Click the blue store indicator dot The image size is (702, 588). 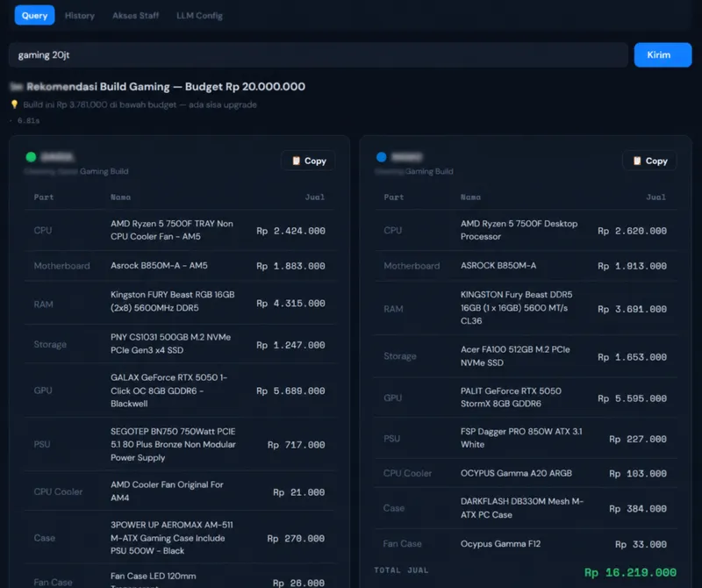382,157
